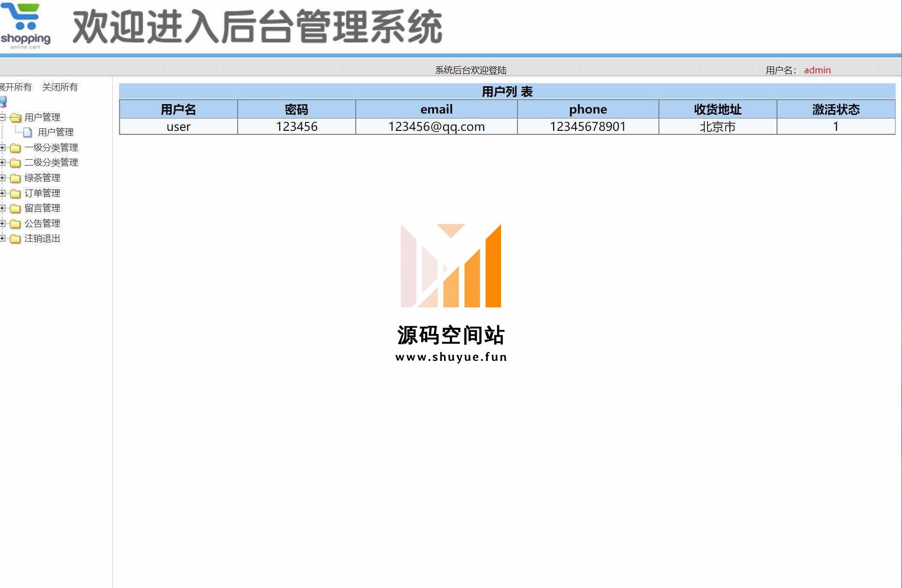Click the 公告管理 folder icon
The height and width of the screenshot is (588, 902).
15,224
